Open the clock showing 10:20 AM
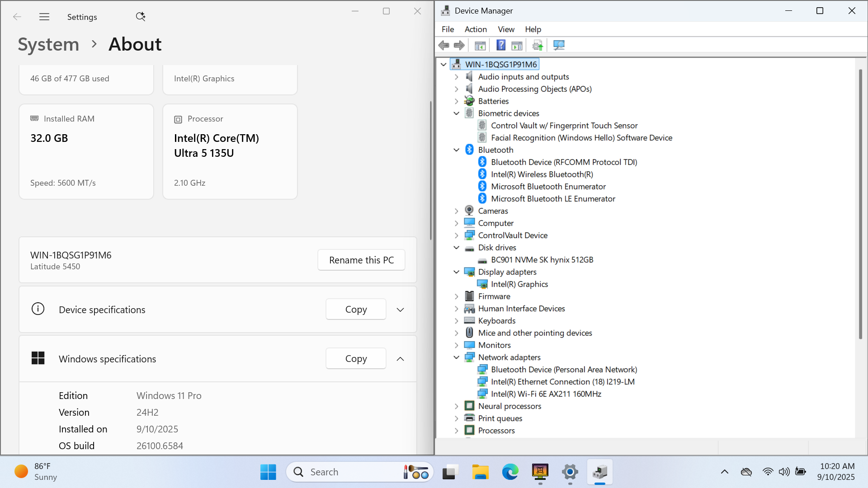This screenshot has height=488, width=868. [x=837, y=472]
